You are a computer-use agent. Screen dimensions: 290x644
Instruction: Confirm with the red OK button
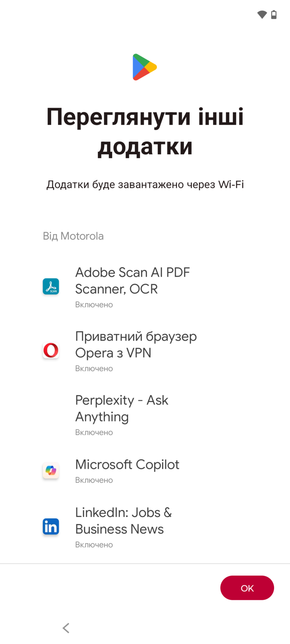247,588
